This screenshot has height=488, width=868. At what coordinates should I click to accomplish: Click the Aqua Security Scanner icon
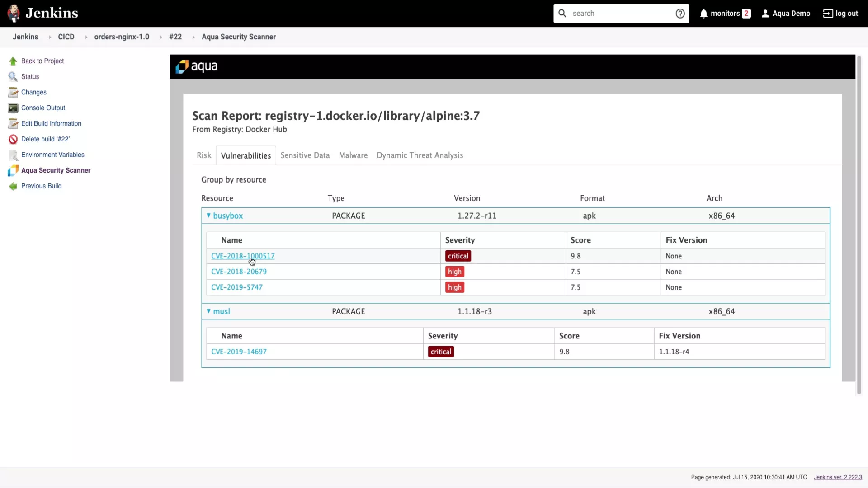click(x=13, y=170)
